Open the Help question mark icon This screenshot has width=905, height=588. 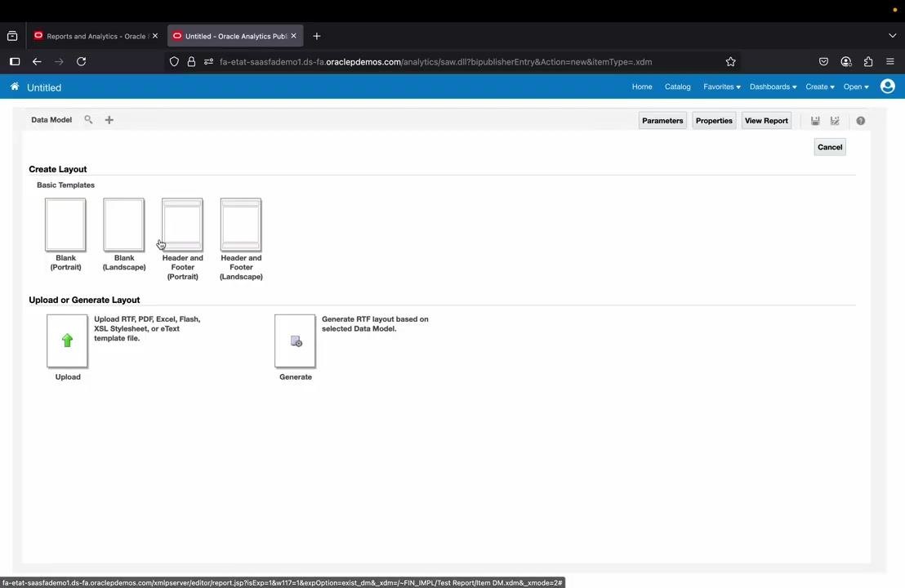[861, 121]
